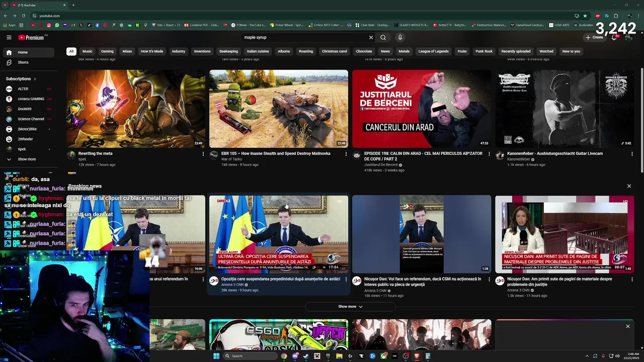Bookmark this page with the star

coord(585,16)
